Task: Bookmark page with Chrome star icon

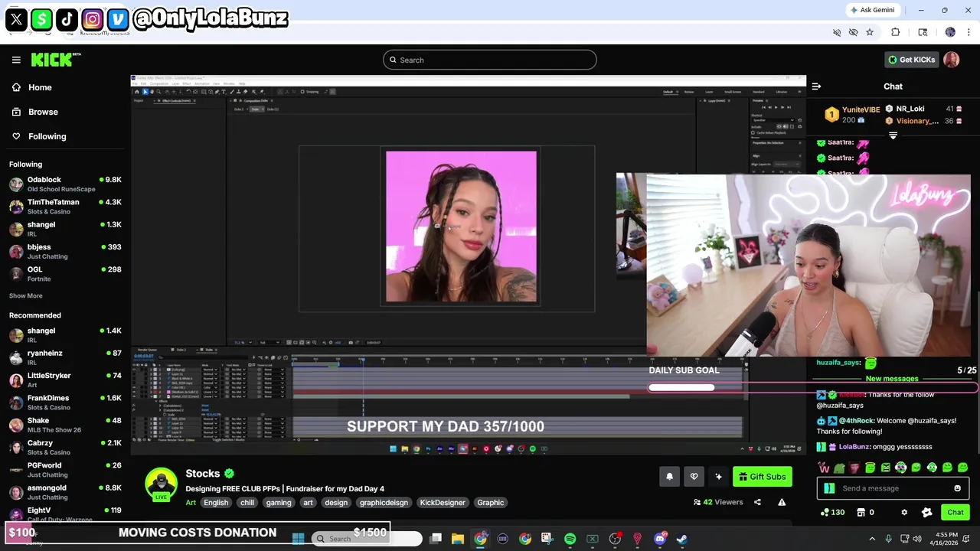Action: click(x=870, y=32)
